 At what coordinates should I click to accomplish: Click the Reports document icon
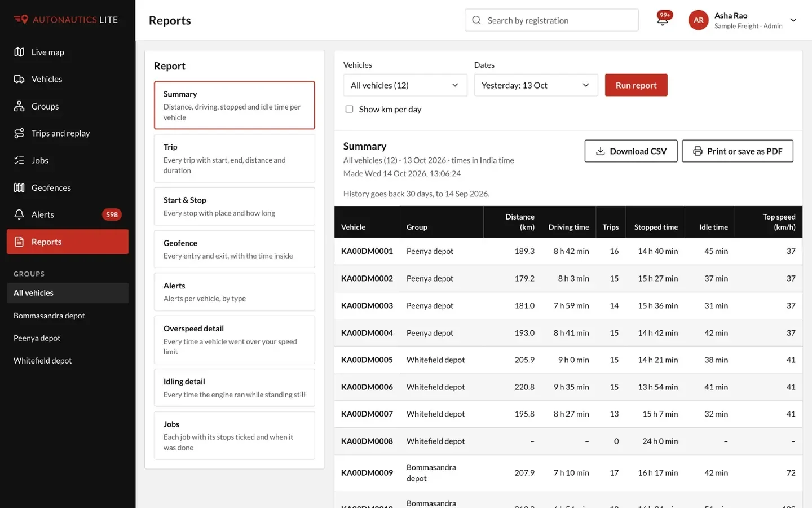(19, 242)
